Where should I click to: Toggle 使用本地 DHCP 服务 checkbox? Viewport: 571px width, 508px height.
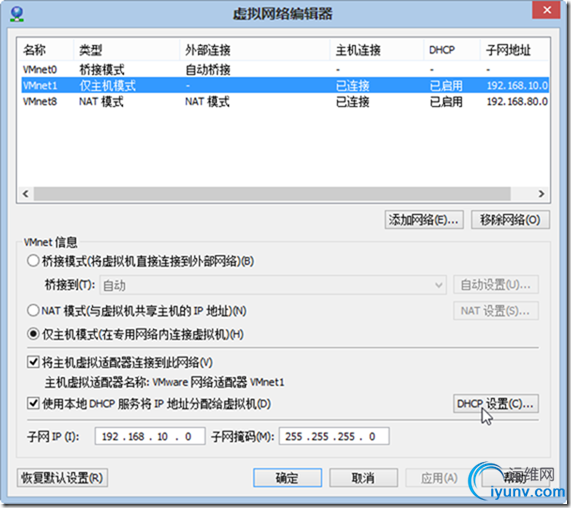(x=33, y=403)
